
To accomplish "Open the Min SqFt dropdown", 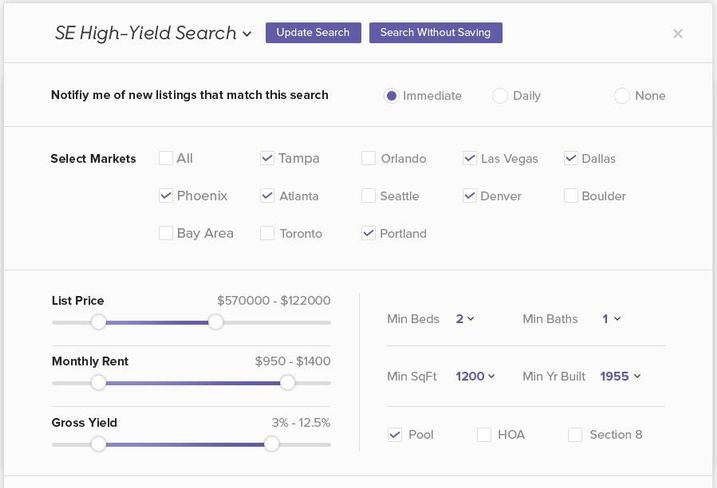I will pyautogui.click(x=475, y=376).
